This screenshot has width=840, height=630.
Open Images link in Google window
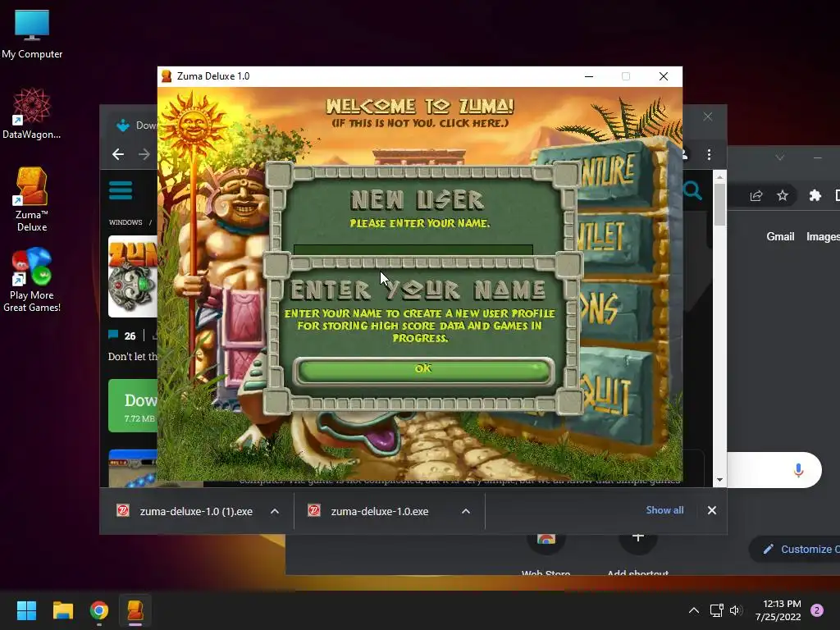(x=823, y=236)
